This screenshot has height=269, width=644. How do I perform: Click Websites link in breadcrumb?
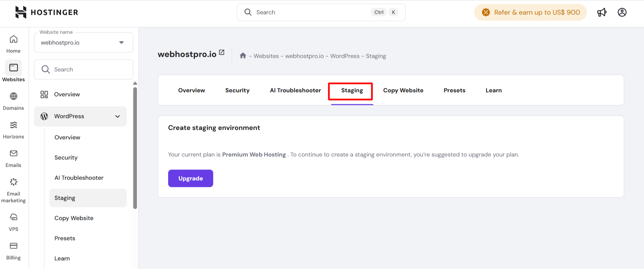click(x=266, y=56)
